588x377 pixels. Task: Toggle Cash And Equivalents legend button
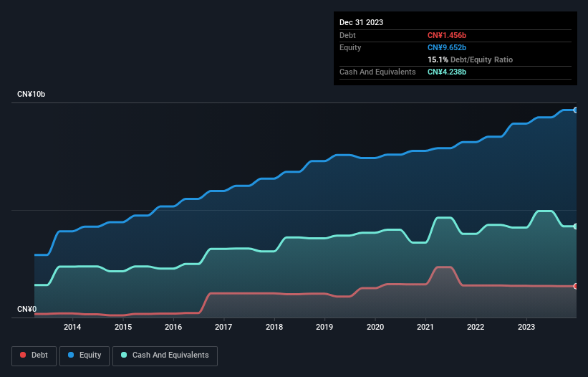click(165, 355)
